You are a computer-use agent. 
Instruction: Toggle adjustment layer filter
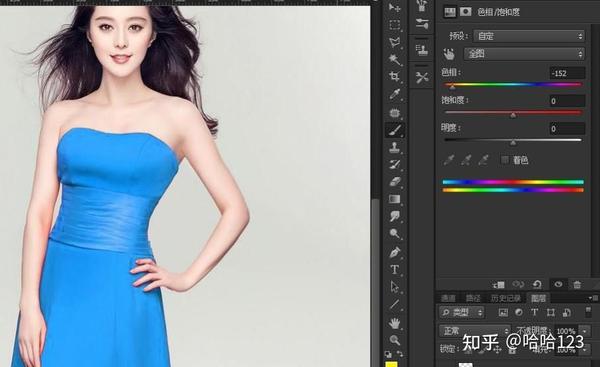coord(519,313)
